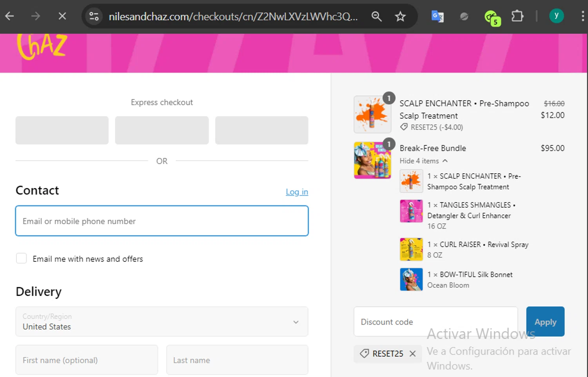Click the third express checkout button

click(x=261, y=130)
